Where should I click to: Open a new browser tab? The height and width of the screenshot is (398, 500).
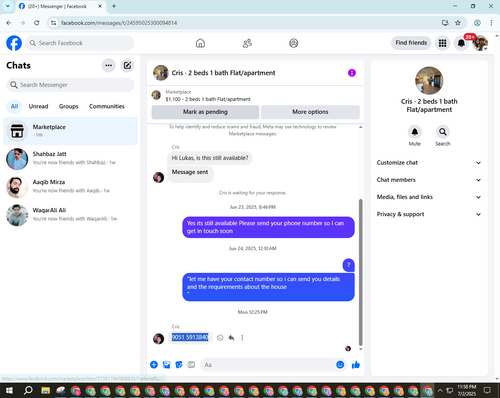pos(114,6)
